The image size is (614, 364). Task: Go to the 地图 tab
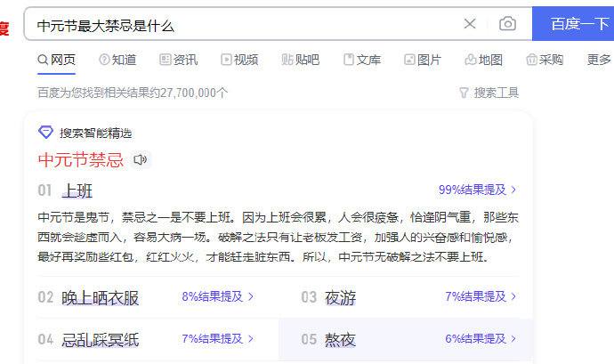coord(483,60)
